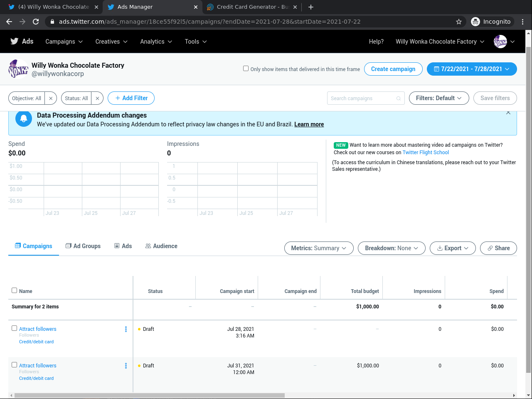Switch to the Ads tab
The image size is (532, 399).
[x=123, y=246]
